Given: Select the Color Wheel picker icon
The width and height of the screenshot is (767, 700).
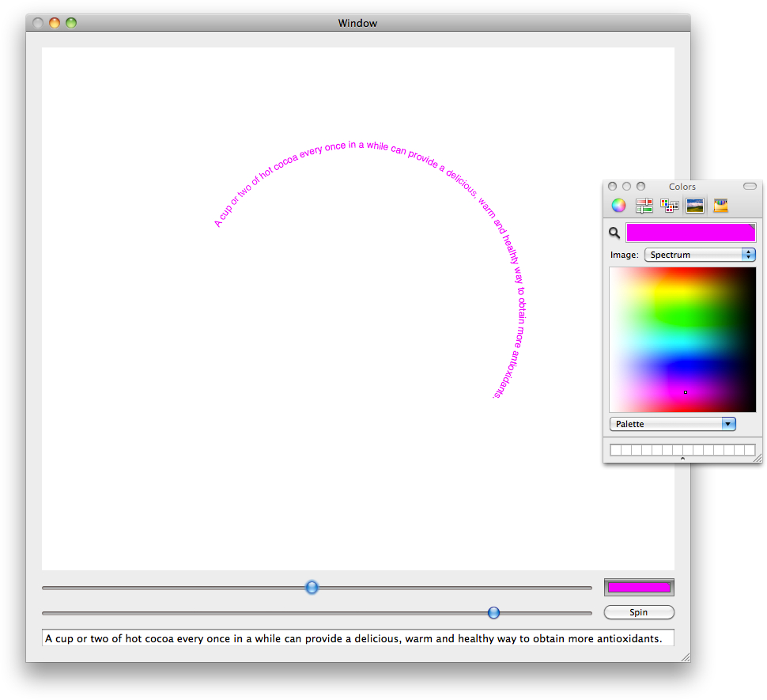Looking at the screenshot, I should pos(618,206).
